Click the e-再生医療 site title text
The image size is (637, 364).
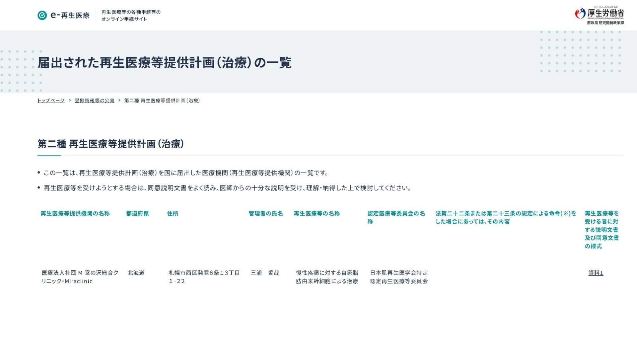(70, 15)
